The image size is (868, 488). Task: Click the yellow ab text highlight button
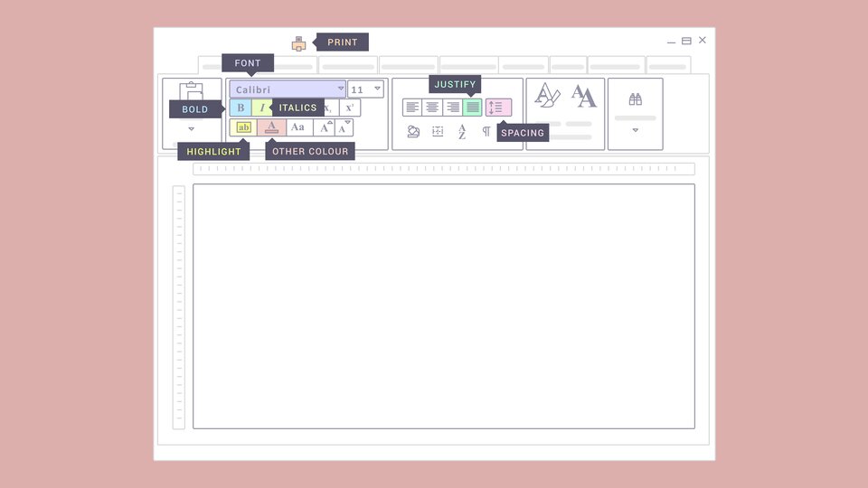(x=243, y=127)
